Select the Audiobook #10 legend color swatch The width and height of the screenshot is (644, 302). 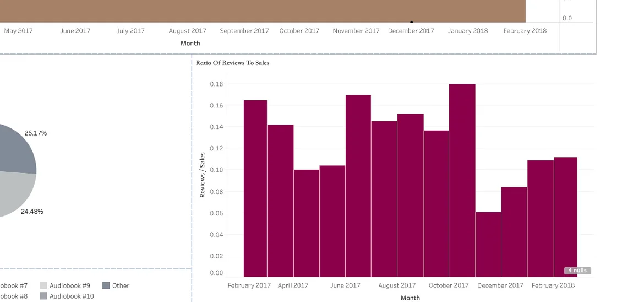click(x=43, y=296)
